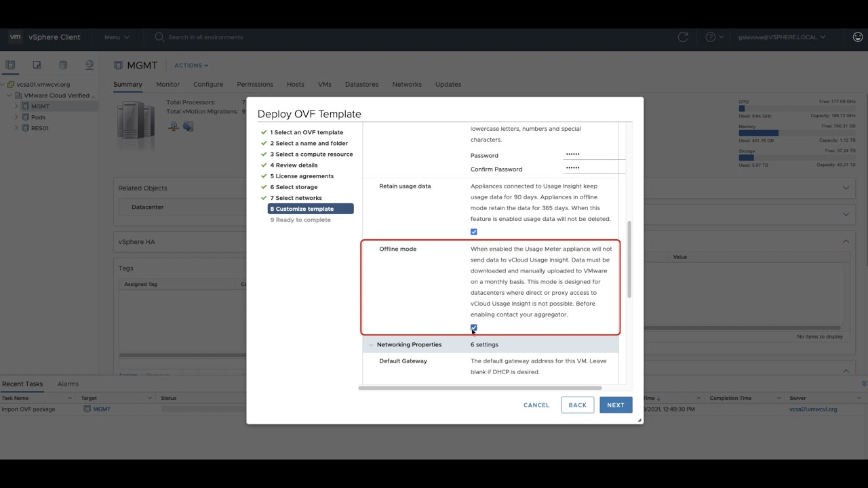The width and height of the screenshot is (868, 488).
Task: Cancel the Deploy OVF Template wizard
Action: coord(536,405)
